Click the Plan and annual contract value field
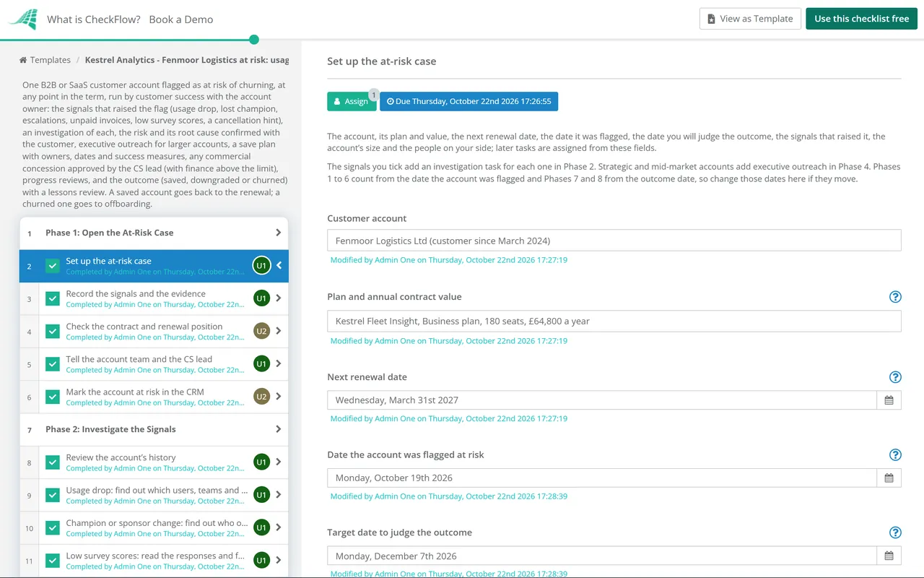The width and height of the screenshot is (924, 578). [614, 322]
